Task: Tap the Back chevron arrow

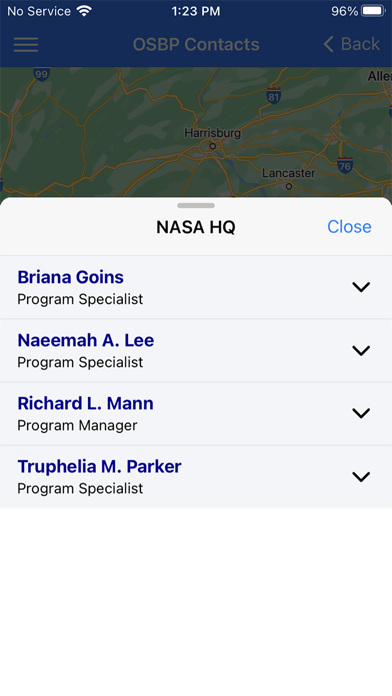Action: pos(329,44)
